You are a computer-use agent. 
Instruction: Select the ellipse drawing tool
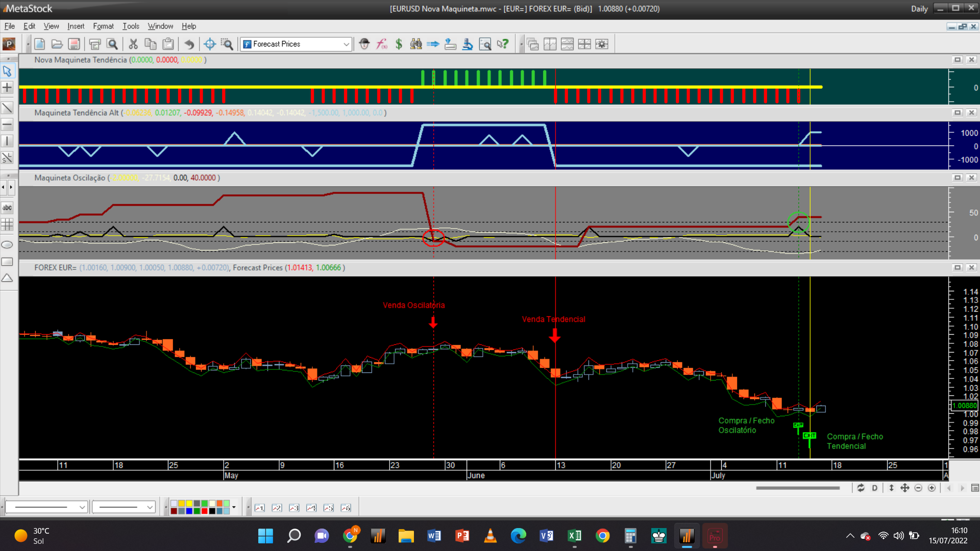point(7,245)
